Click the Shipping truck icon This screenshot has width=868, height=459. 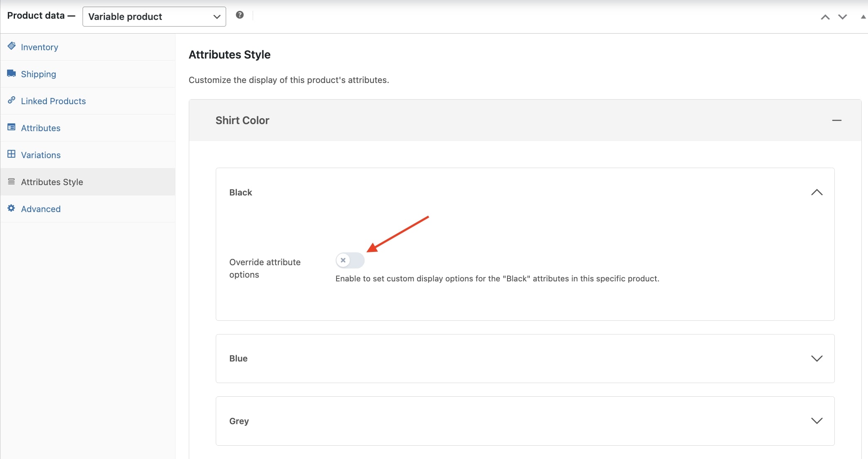pos(12,73)
